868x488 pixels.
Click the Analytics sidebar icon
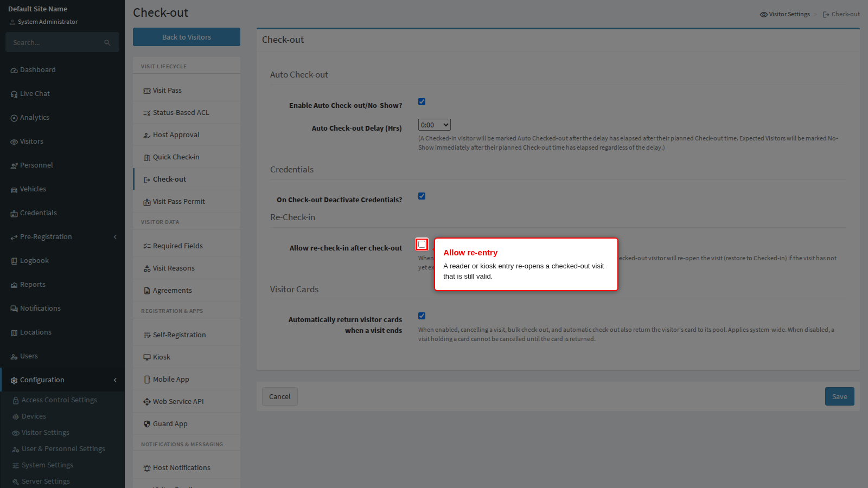pos(14,118)
